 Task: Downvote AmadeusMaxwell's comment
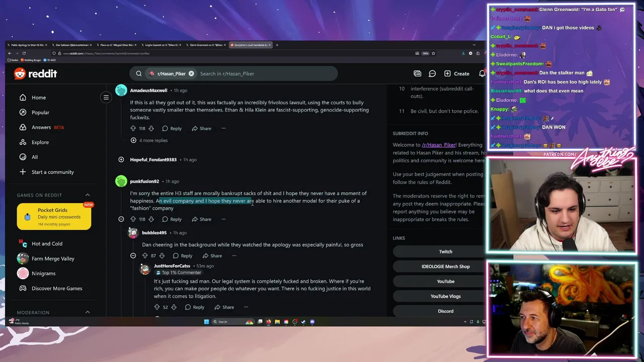click(x=151, y=128)
